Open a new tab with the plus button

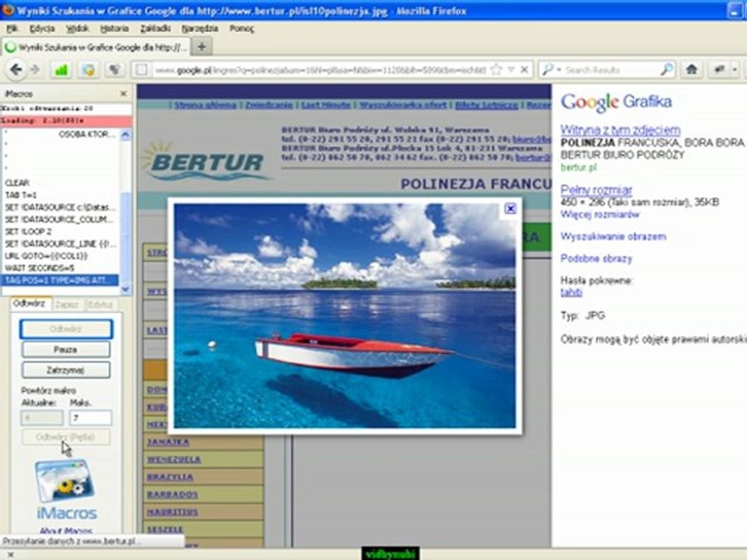(202, 47)
